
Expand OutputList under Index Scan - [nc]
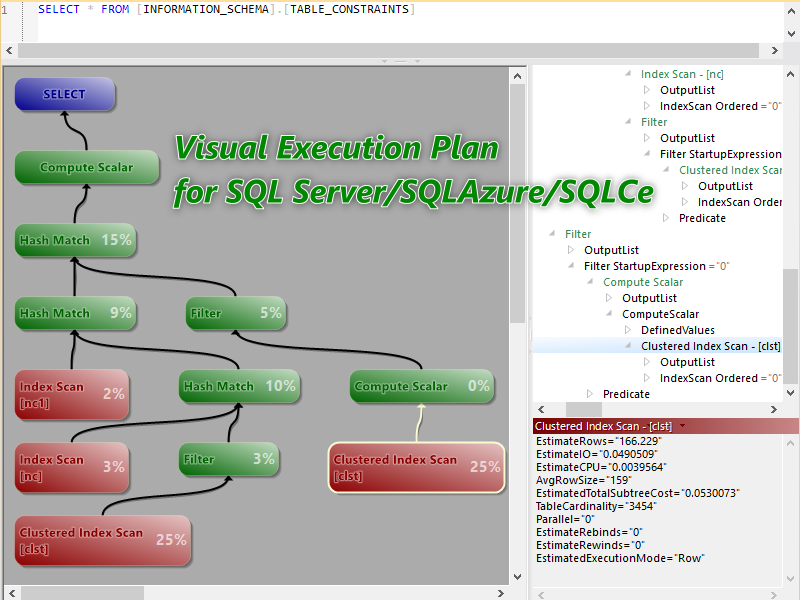[x=647, y=90]
